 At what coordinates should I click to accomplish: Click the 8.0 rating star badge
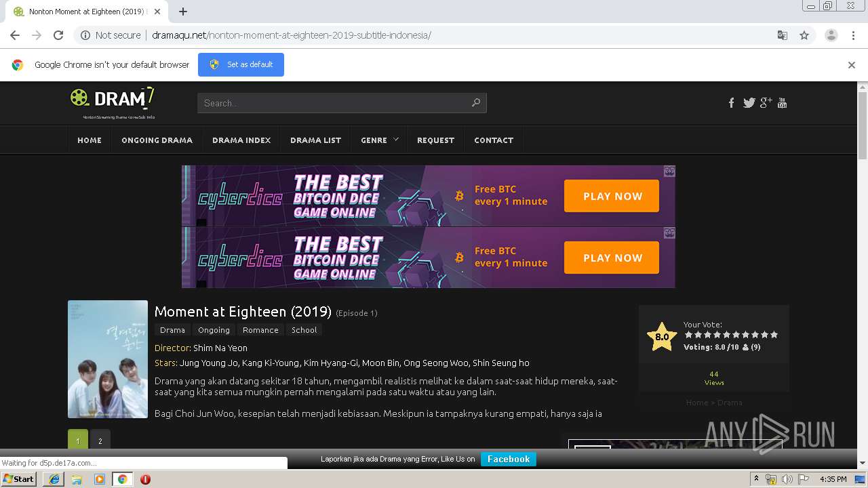[x=662, y=337]
